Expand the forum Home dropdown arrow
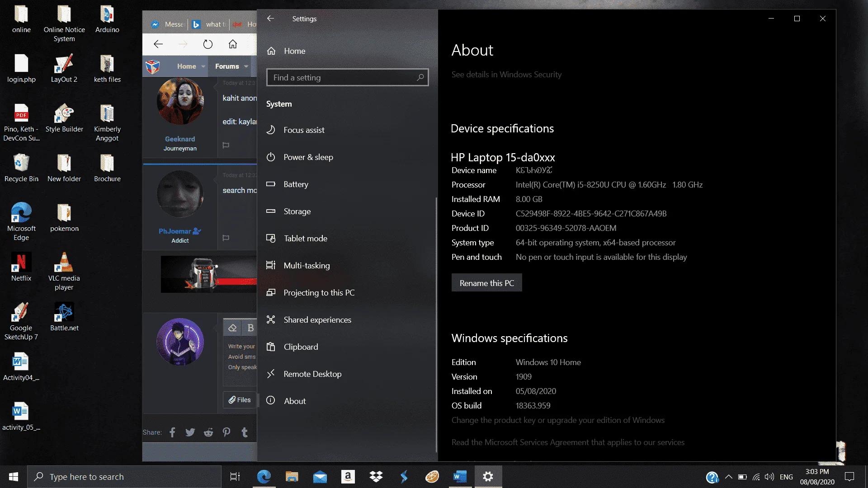This screenshot has width=868, height=488. coord(203,66)
